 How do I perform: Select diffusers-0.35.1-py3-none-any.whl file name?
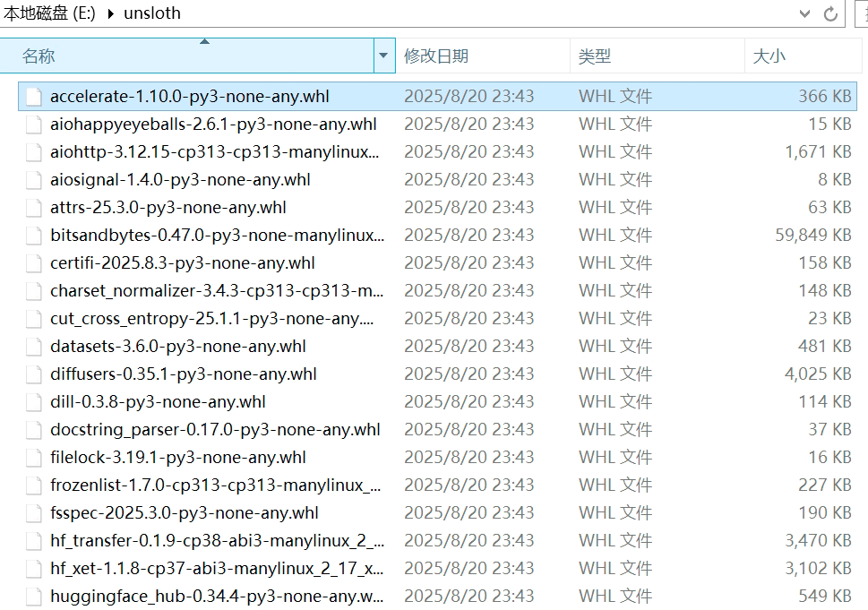coord(184,374)
